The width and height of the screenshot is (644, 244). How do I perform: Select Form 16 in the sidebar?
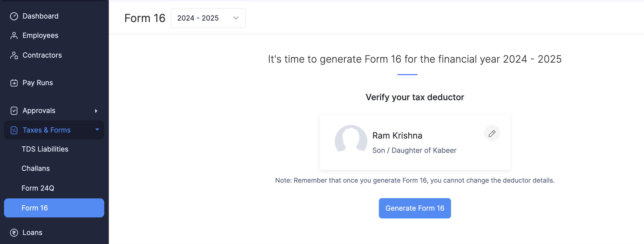(35, 208)
